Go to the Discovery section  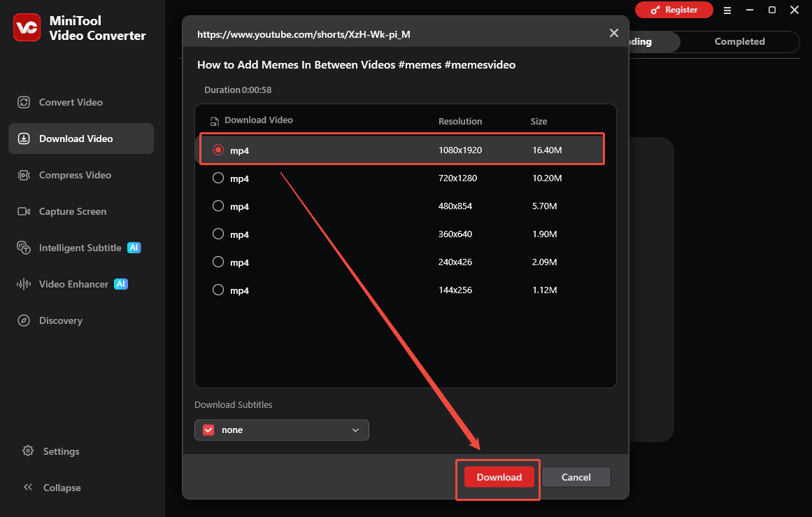coord(81,320)
